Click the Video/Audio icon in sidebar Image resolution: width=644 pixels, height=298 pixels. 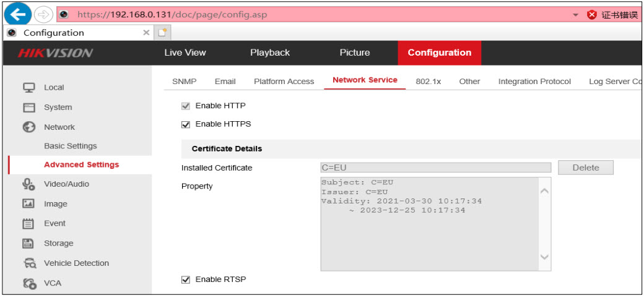[x=28, y=184]
